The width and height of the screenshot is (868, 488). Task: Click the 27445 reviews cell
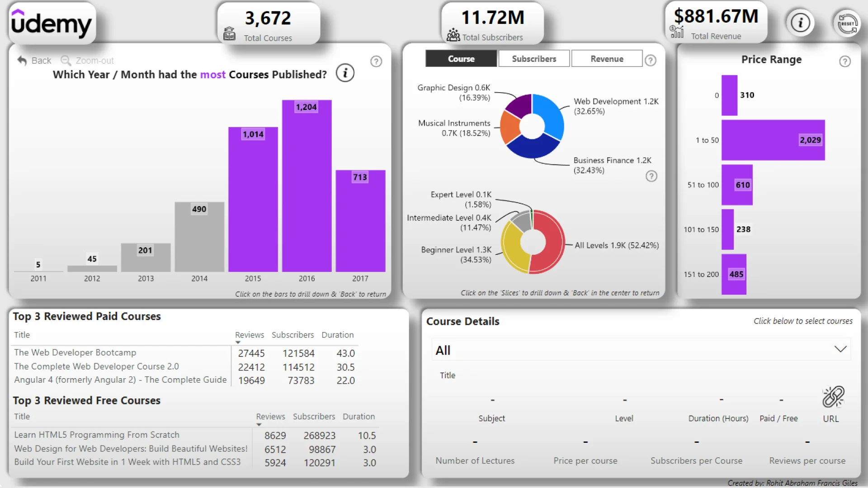tap(251, 353)
